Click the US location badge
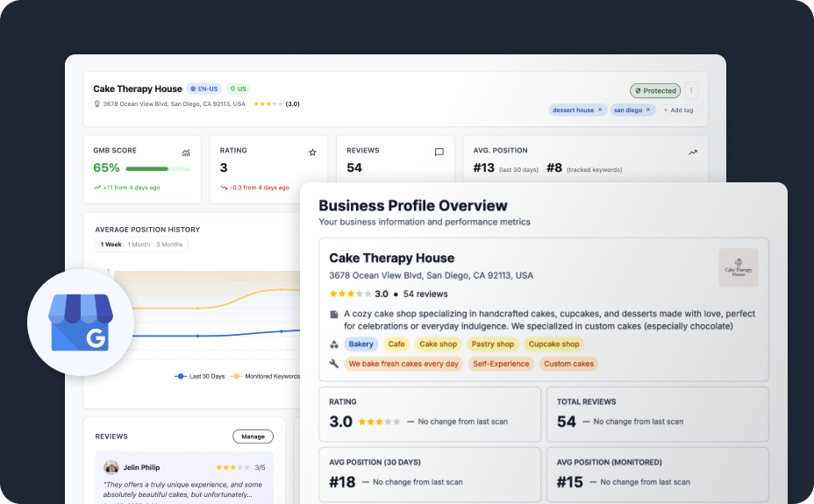The width and height of the screenshot is (814, 504). (239, 89)
